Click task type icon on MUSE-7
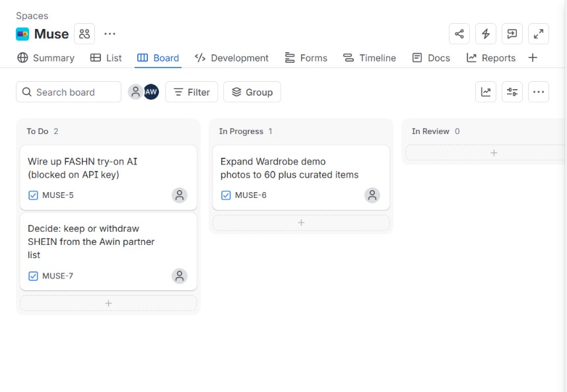 33,276
